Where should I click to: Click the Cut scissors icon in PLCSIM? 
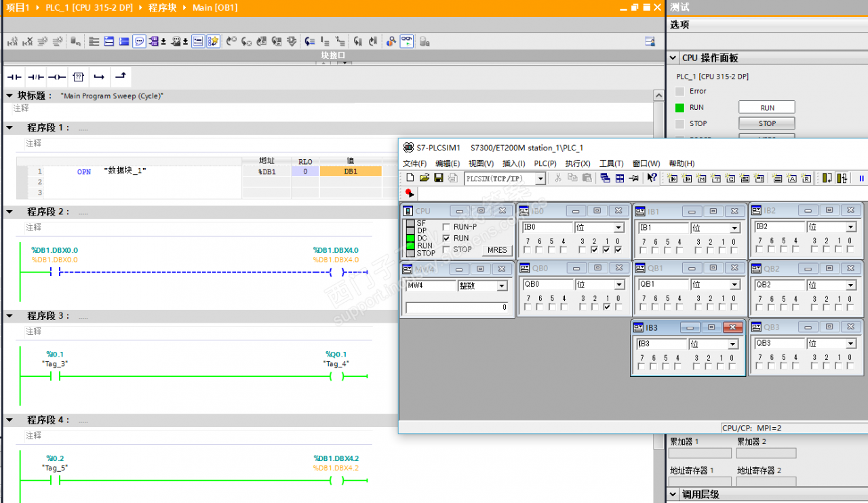click(558, 178)
